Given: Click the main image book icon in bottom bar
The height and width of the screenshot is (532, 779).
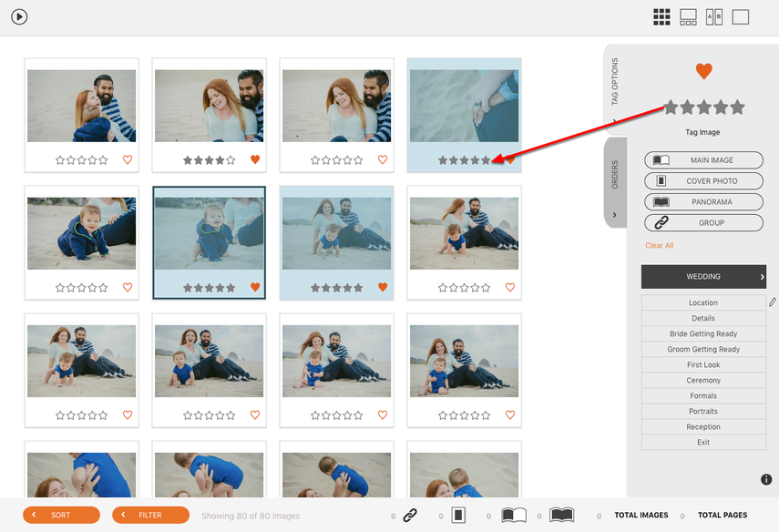Looking at the screenshot, I should 514,515.
